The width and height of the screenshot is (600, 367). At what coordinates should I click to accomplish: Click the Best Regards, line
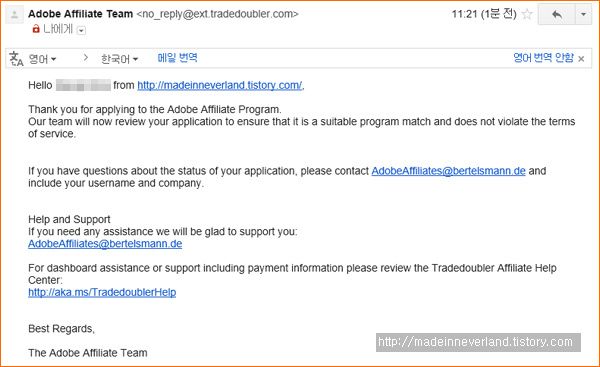(61, 329)
